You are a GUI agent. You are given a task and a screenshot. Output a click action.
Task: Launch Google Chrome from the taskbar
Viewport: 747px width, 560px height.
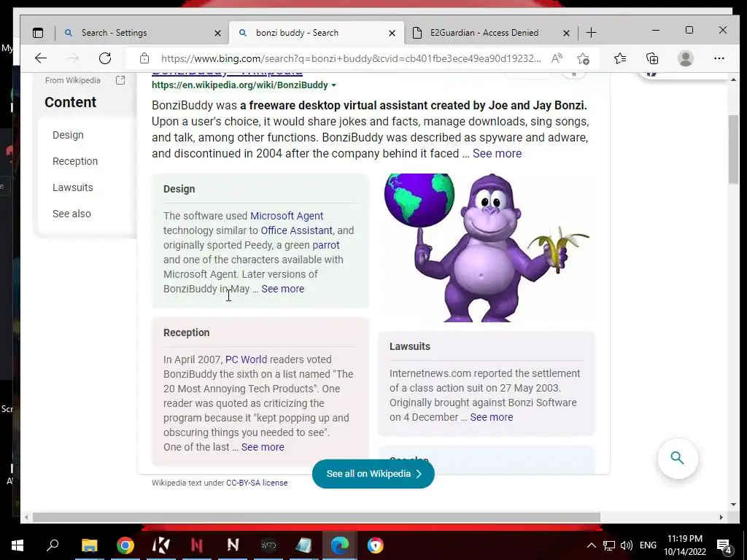coord(125,545)
